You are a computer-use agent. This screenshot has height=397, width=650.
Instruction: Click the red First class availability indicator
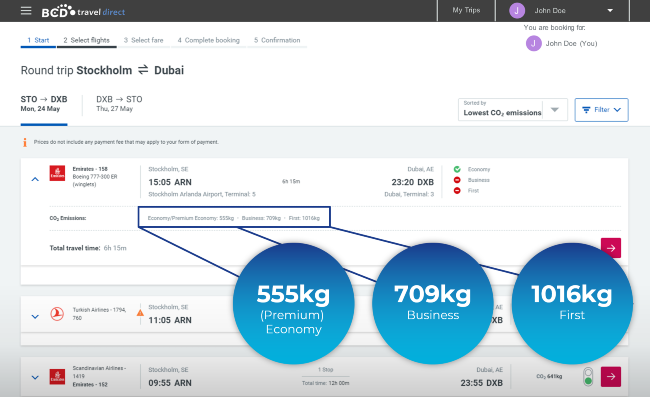click(457, 191)
